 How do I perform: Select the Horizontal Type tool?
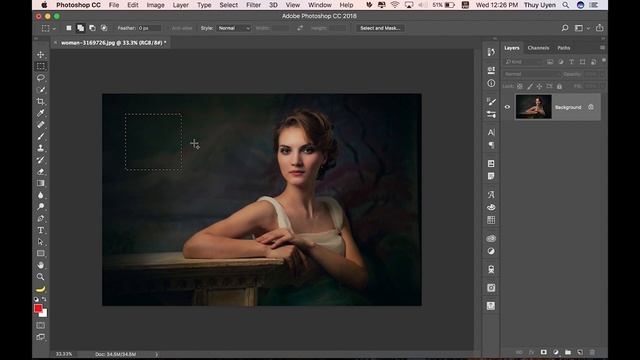[x=40, y=230]
